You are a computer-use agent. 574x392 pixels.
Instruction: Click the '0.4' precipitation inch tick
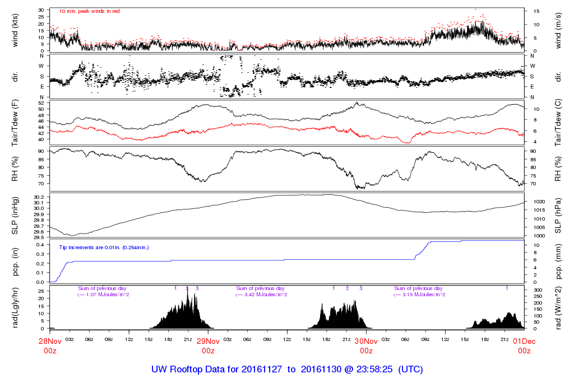(40, 245)
